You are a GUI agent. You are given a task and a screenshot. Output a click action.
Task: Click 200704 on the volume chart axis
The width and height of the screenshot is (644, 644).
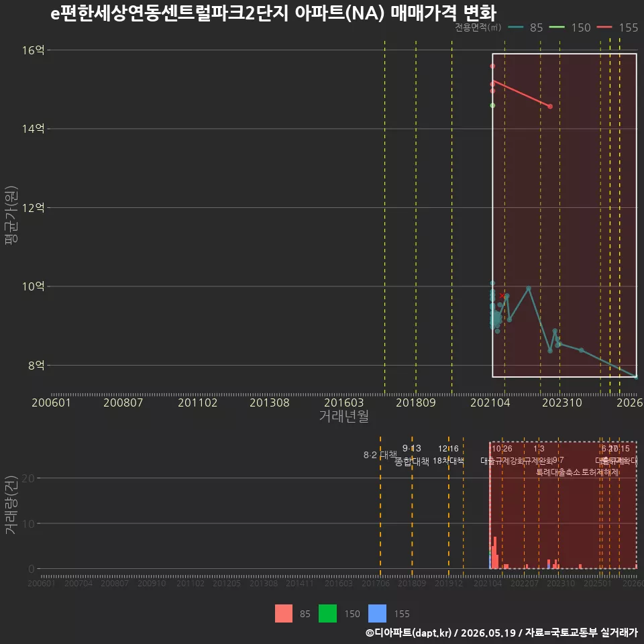pyautogui.click(x=78, y=583)
